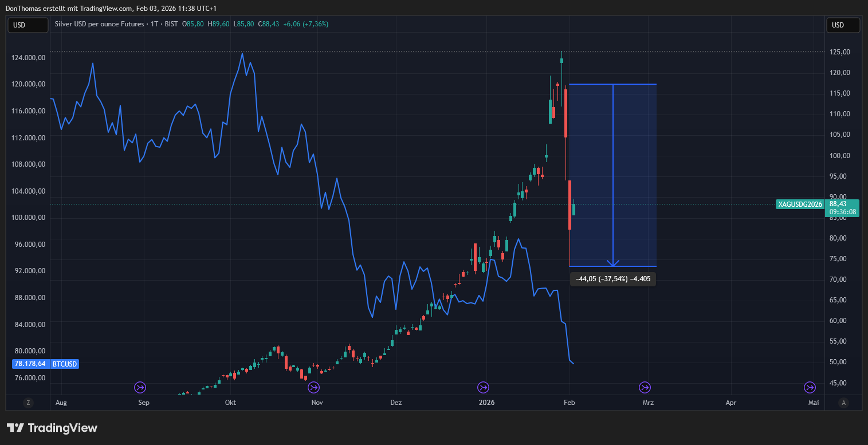The image size is (868, 445).
Task: Click the purple contract-switch icon above Sep
Action: [140, 388]
